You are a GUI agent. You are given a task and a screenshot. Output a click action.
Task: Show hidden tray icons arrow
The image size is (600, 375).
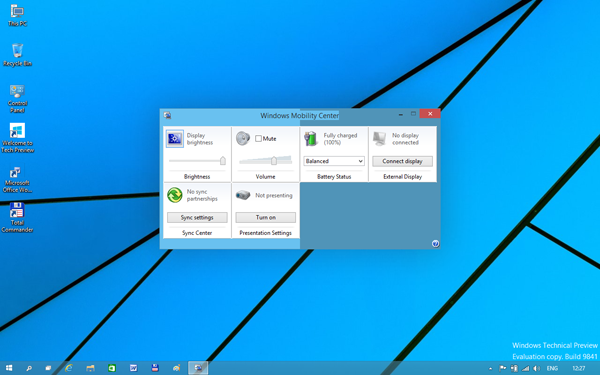(491, 368)
